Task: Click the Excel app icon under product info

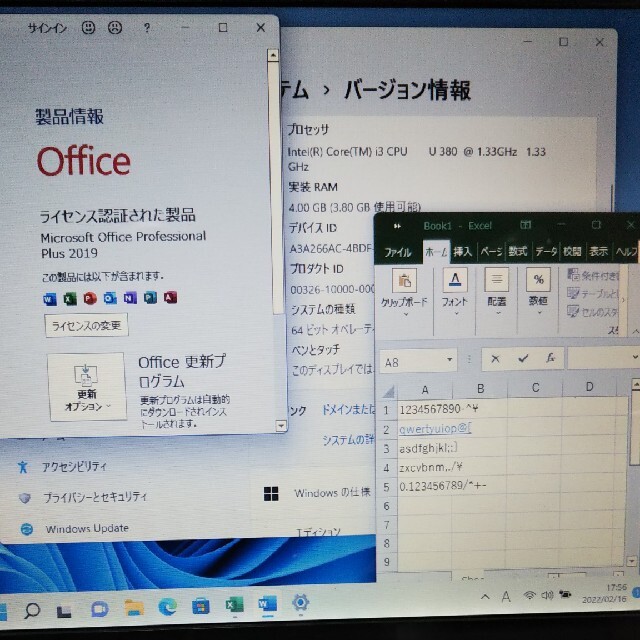Action: tap(70, 299)
